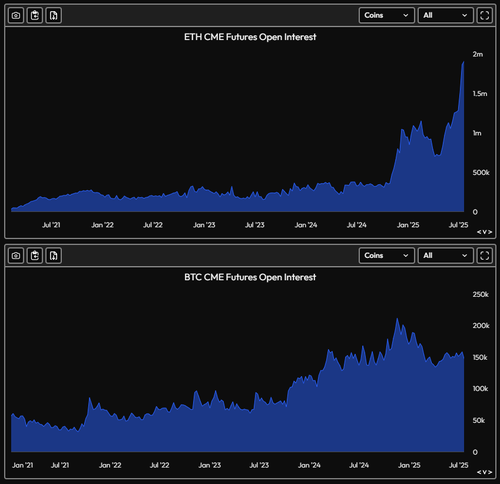Click the clipboard copy icon on BTC chart
This screenshot has width=500, height=484.
(35, 256)
